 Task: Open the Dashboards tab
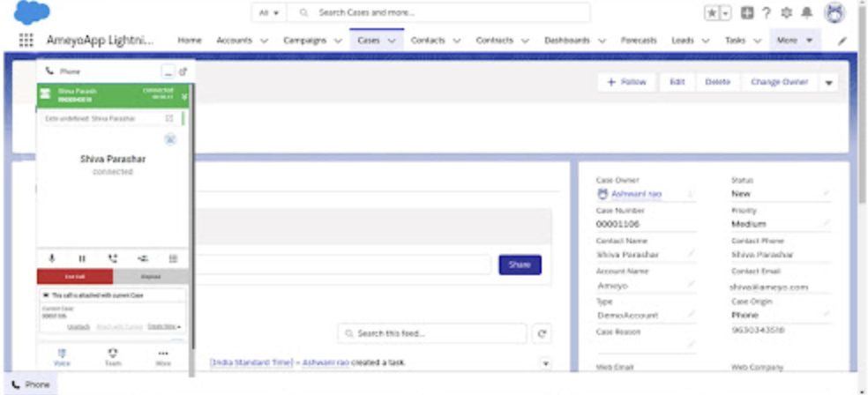coord(567,41)
